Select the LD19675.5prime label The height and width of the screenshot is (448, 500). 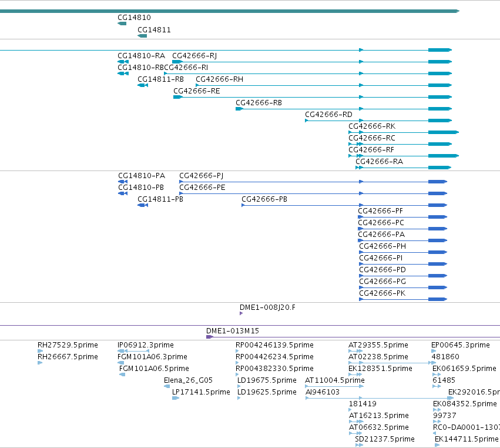coord(267,380)
